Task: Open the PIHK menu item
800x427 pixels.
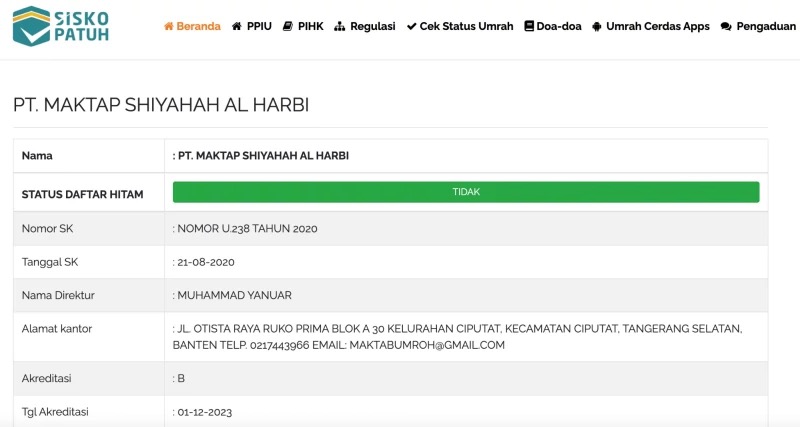Action: [x=311, y=26]
